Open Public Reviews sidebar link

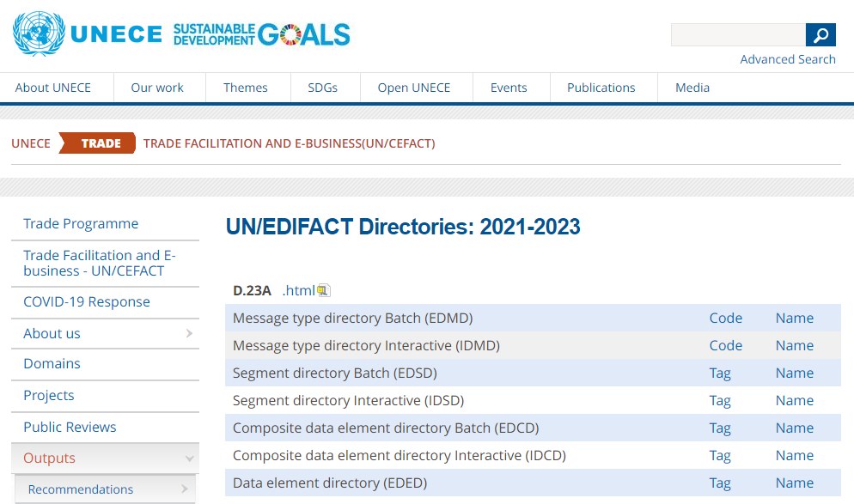coord(70,428)
